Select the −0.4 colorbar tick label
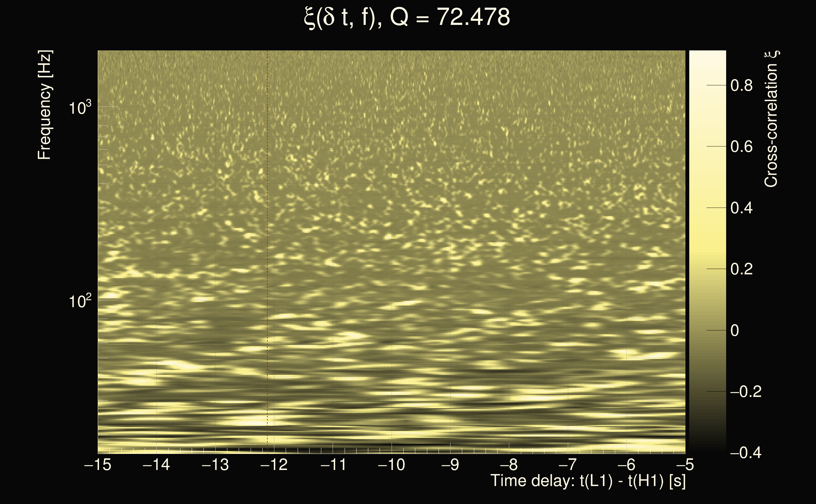The image size is (816, 504). tap(746, 453)
